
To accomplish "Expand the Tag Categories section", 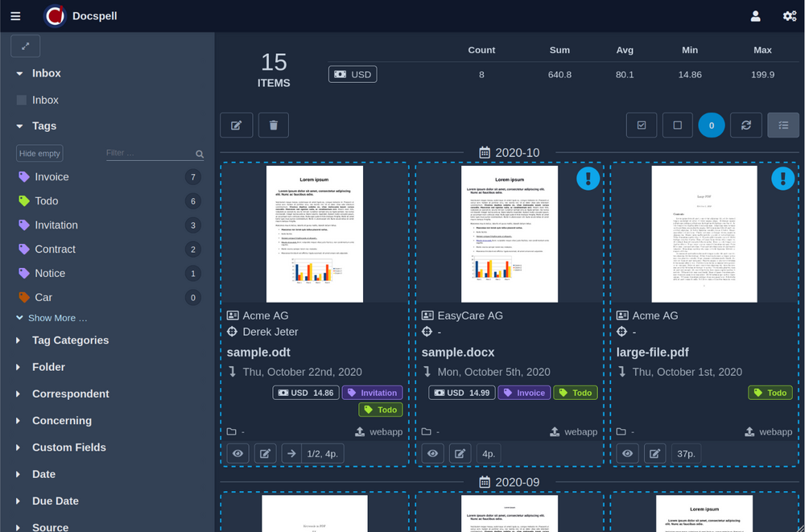I will point(70,340).
